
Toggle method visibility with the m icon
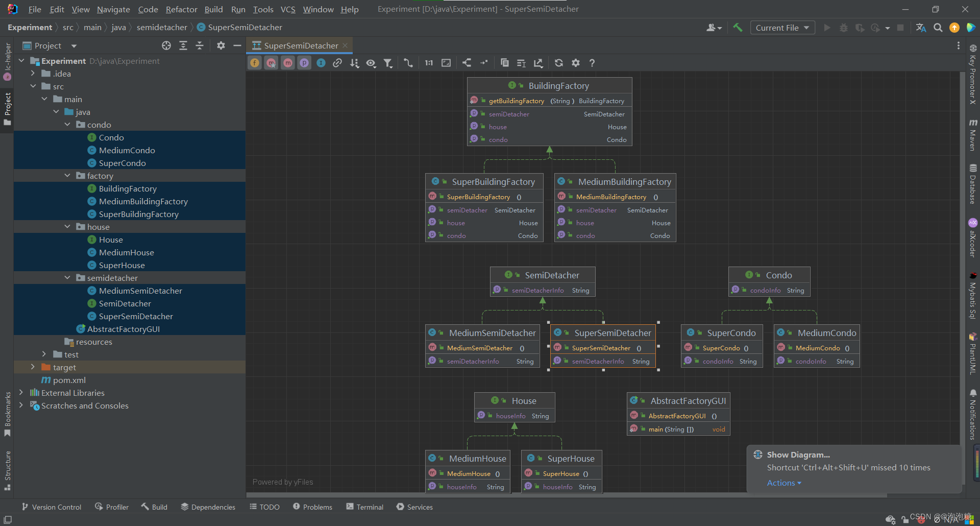[x=288, y=62]
